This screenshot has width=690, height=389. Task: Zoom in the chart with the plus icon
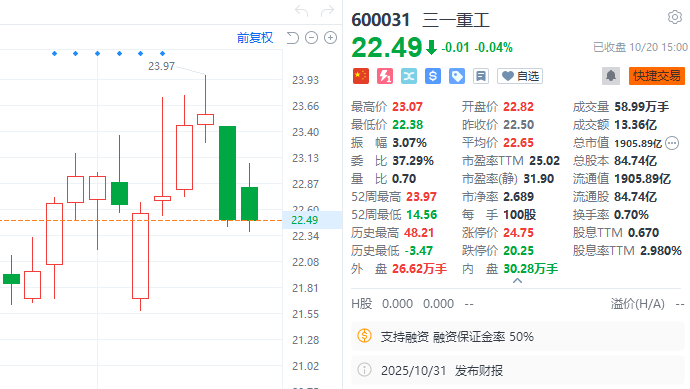tap(330, 38)
